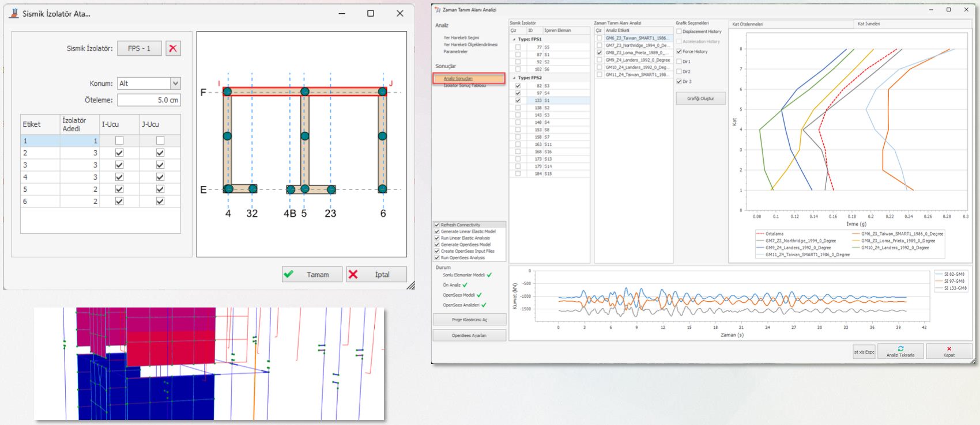Viewport: 980px width, 425px height.
Task: Uncheck Refresh Connectivity step
Action: 437,225
